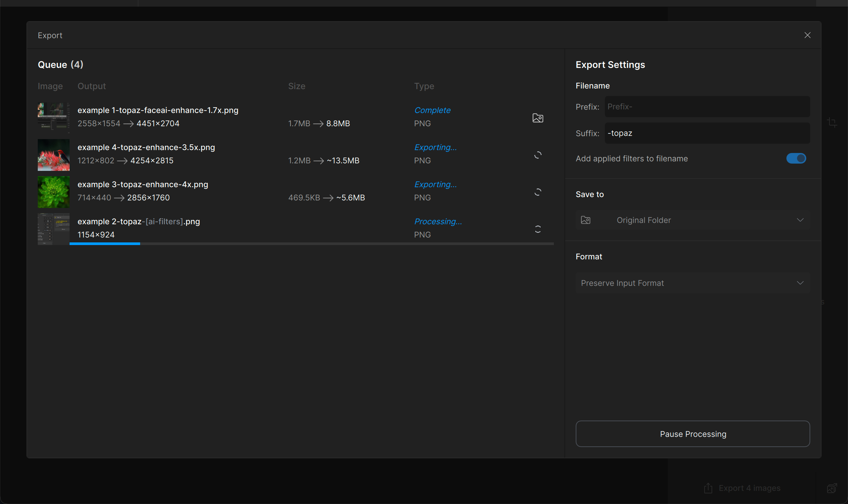Image resolution: width=848 pixels, height=504 pixels.
Task: Disable Add applied filters to filename toggle
Action: 796,158
